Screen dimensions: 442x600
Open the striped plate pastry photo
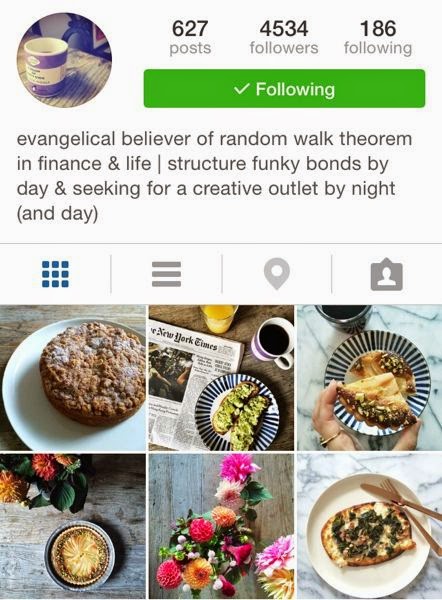click(370, 378)
